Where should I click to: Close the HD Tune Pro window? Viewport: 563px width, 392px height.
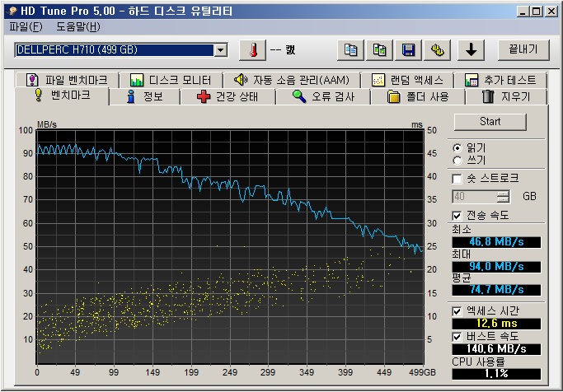pos(551,12)
